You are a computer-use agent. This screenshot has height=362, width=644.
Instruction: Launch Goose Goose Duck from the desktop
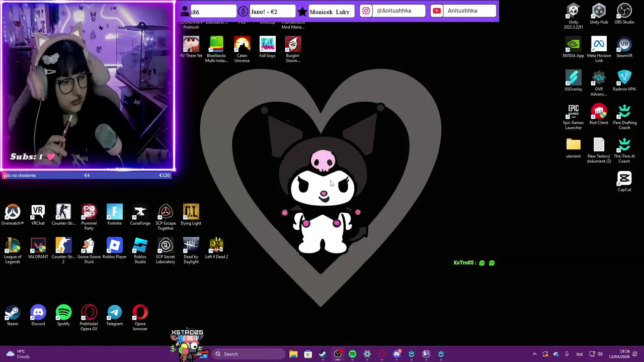[x=89, y=251]
